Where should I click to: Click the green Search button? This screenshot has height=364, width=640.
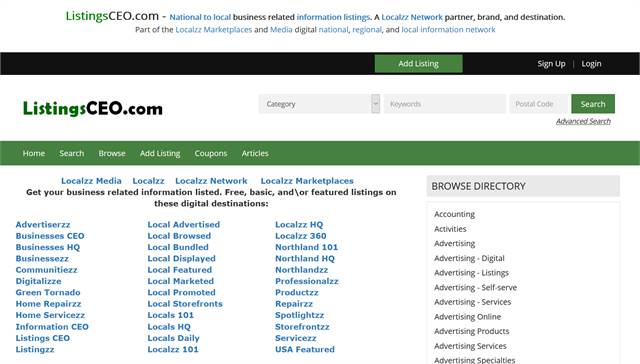[x=593, y=104]
